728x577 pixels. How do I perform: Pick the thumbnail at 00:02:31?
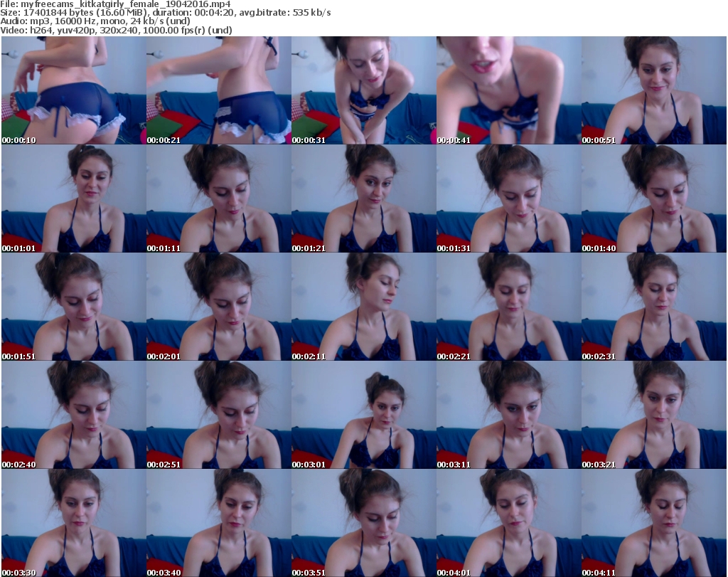[x=654, y=307]
